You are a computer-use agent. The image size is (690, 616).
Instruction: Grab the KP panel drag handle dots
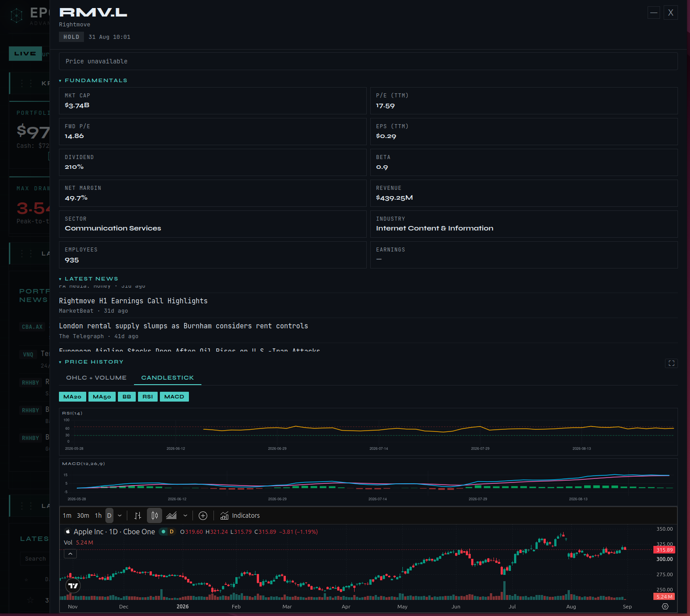(26, 83)
